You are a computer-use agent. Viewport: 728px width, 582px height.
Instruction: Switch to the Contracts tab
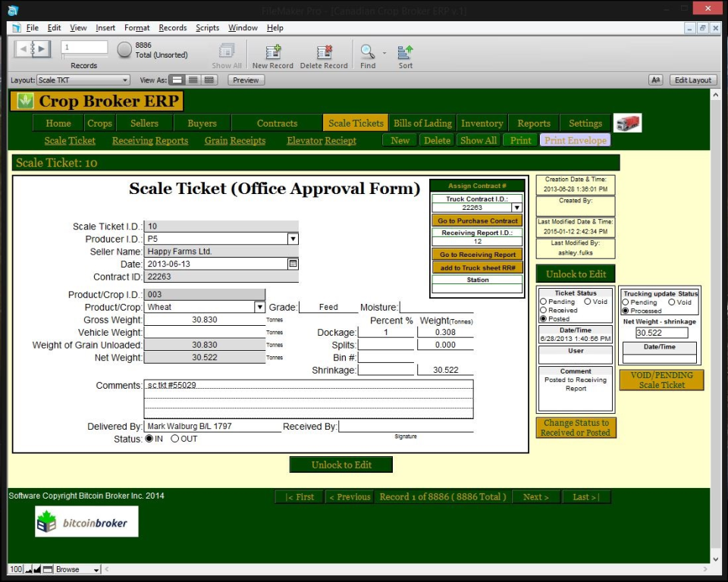(277, 123)
